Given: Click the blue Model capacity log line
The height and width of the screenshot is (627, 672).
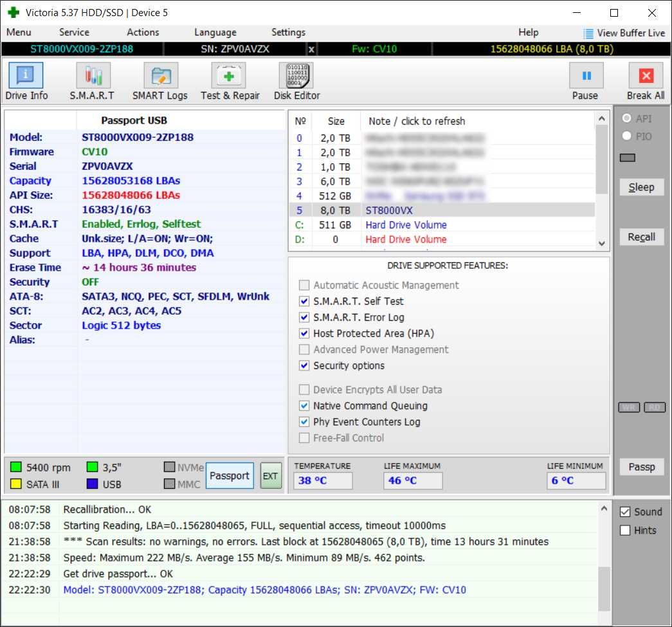Looking at the screenshot, I should tap(264, 590).
